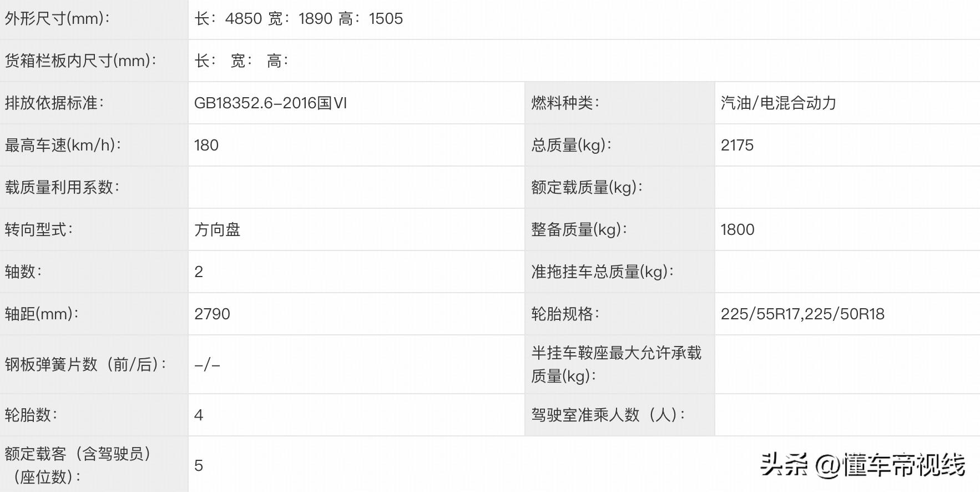The width and height of the screenshot is (980, 492).
Task: Select the 长4850 宽1890 高1505 dimensions value
Action: [299, 19]
